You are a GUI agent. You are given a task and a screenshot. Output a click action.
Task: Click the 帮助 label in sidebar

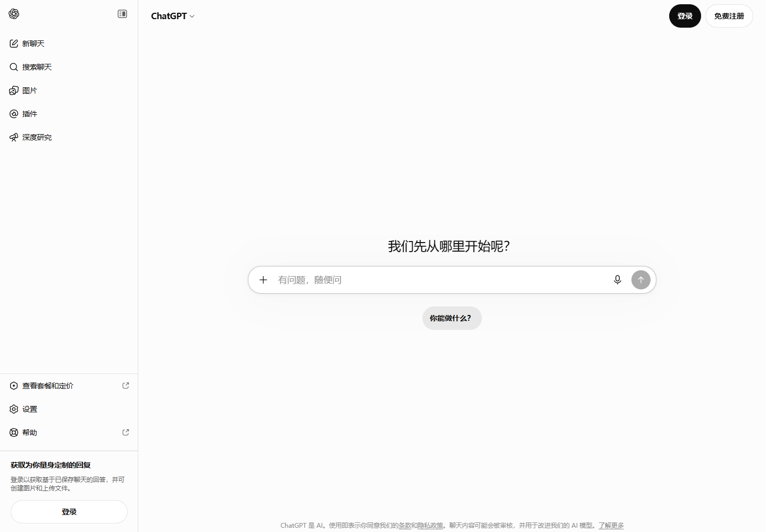point(30,433)
